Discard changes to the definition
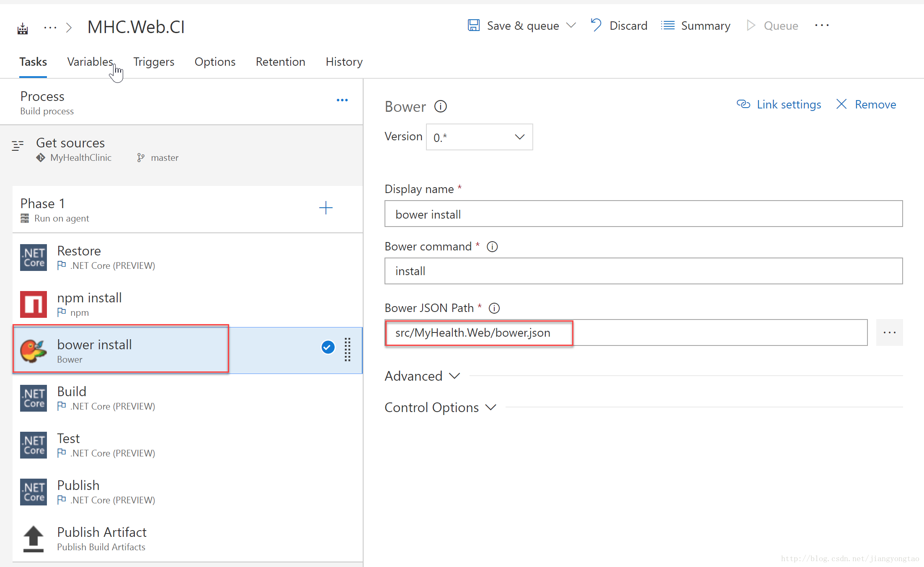 (619, 26)
